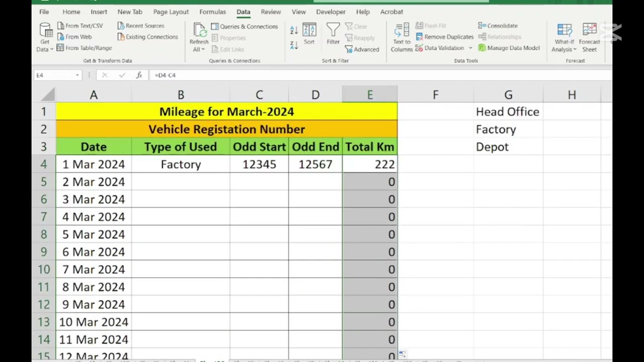Click the '10 Mar 2024' date cell

[x=94, y=322]
